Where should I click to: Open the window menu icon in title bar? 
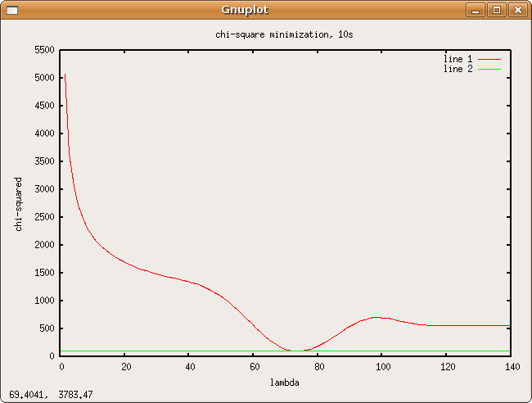pyautogui.click(x=11, y=10)
